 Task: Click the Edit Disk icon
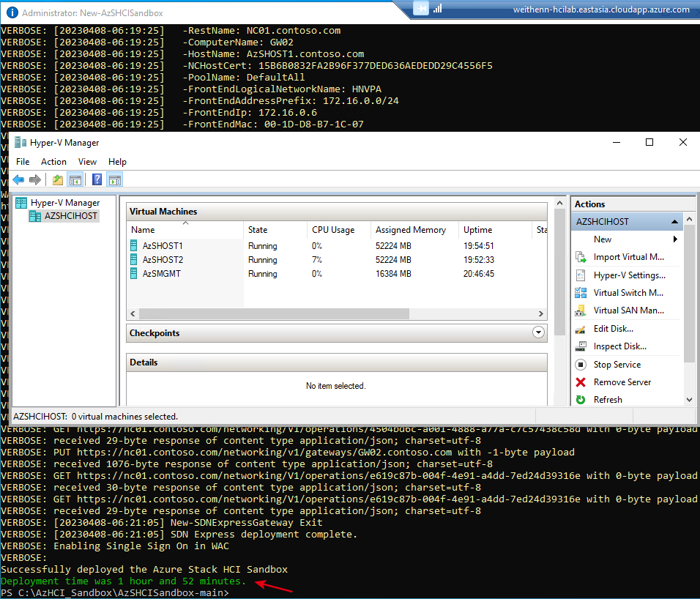[x=581, y=329]
